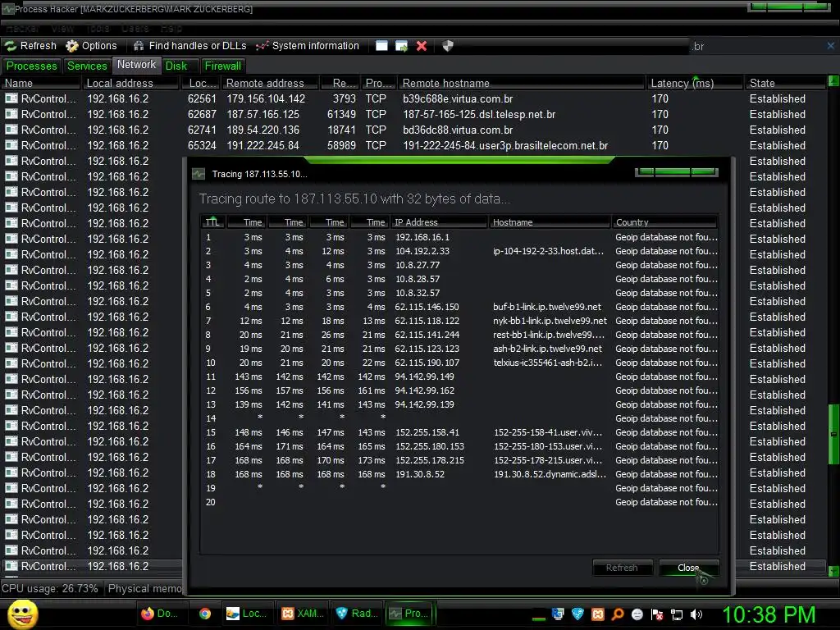Viewport: 840px width, 630px height.
Task: Select hop with IP 94.142.99.162
Action: point(459,390)
